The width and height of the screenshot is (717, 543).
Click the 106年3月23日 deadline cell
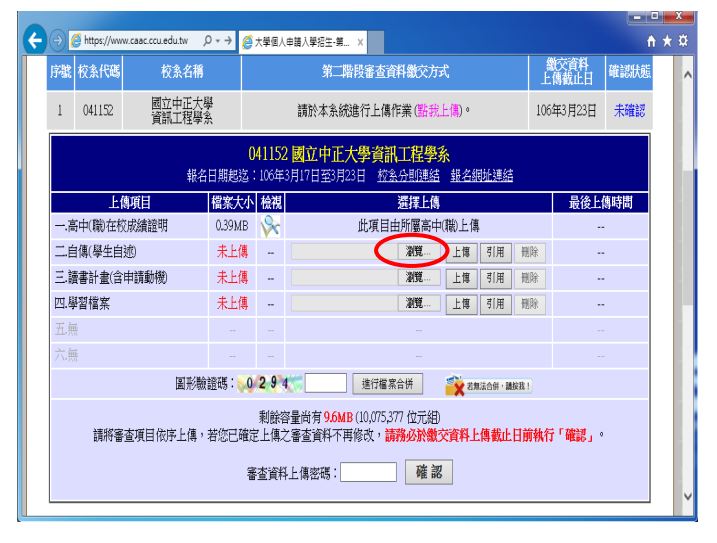point(566,111)
